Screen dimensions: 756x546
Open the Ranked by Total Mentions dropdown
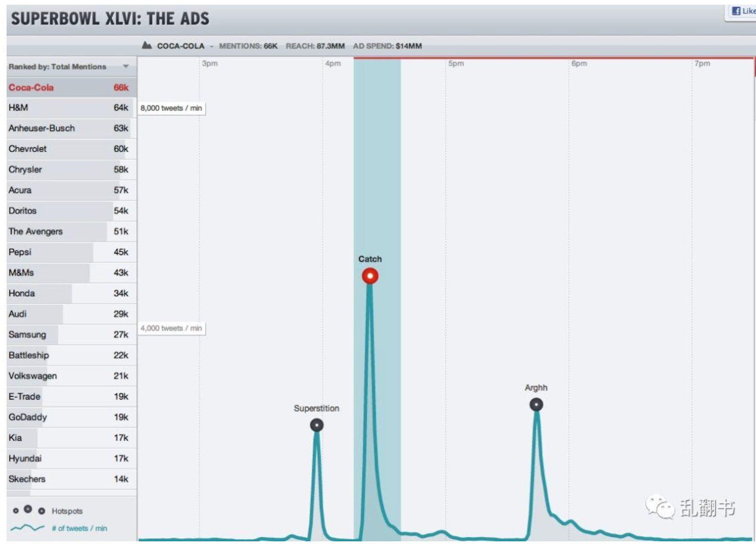click(71, 67)
